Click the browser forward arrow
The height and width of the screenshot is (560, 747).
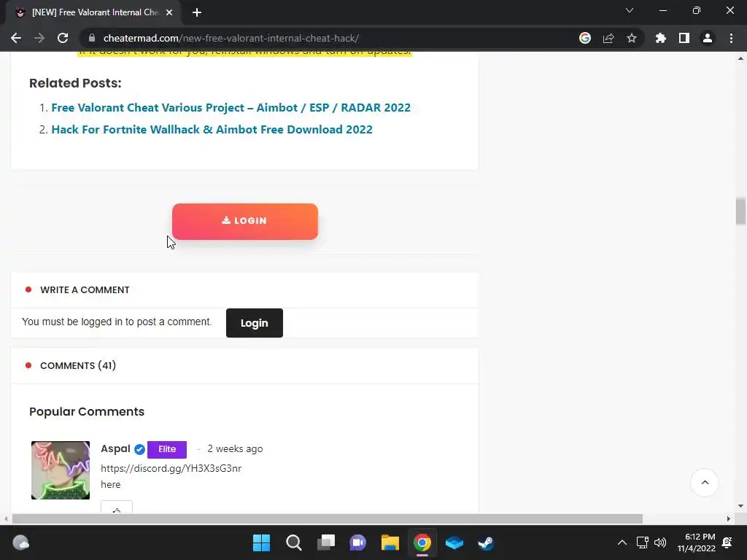tap(39, 38)
